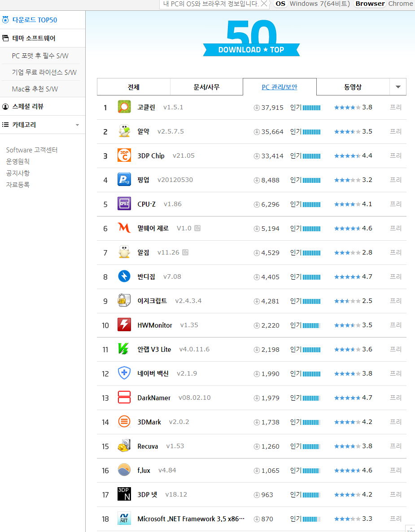Viewport: 415px width, 532px height.
Task: Open the 알집 app icon
Action: point(124,252)
